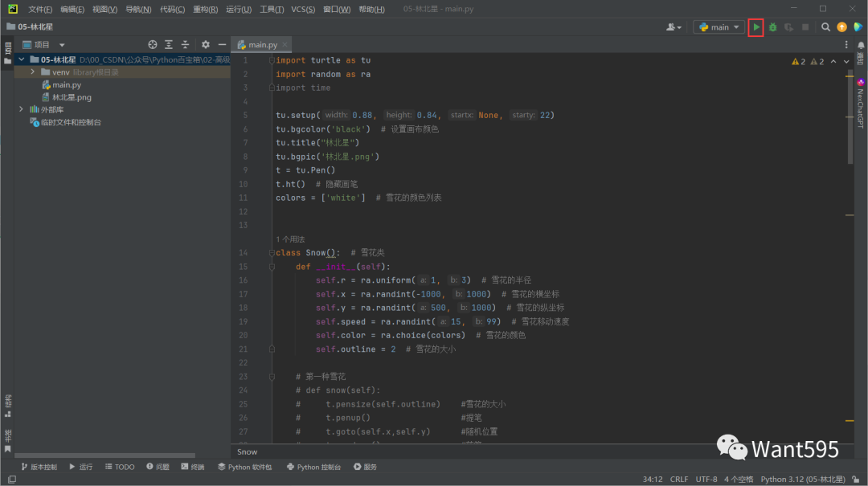Click Python 3.12 interpreter in the status bar
Image resolution: width=868 pixels, height=486 pixels.
(802, 479)
